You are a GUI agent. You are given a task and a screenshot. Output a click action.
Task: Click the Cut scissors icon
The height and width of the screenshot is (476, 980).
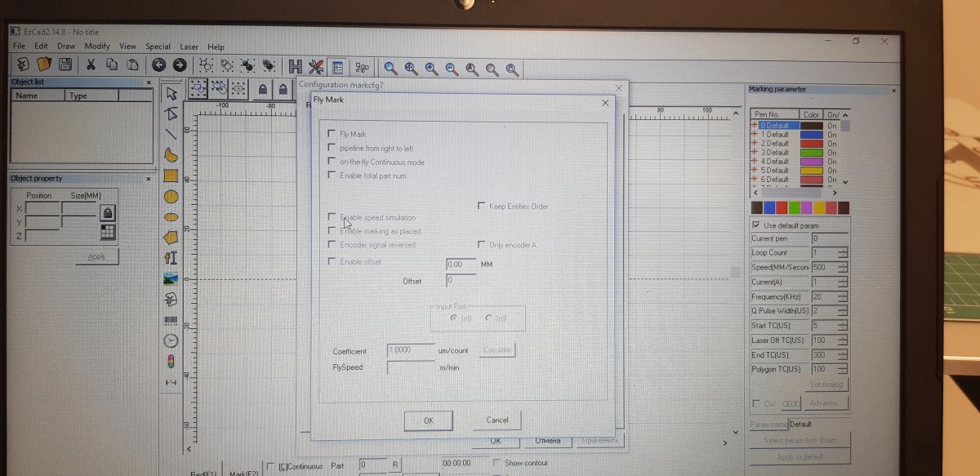91,65
